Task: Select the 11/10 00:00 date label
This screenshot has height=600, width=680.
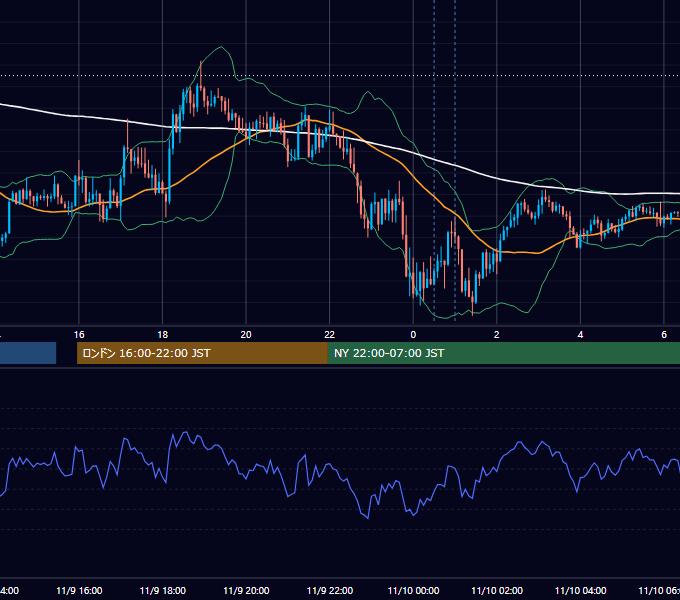Action: click(413, 590)
